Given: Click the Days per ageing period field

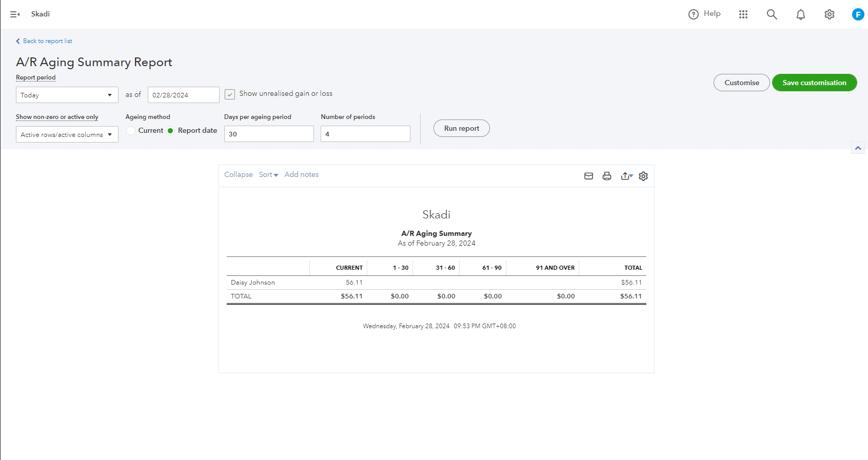Looking at the screenshot, I should [268, 134].
